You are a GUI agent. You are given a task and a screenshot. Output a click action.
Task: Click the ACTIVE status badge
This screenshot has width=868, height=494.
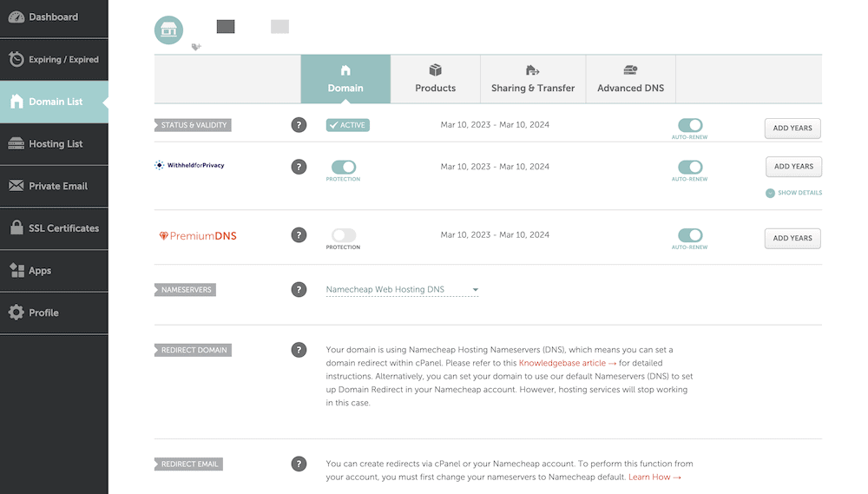click(x=348, y=125)
